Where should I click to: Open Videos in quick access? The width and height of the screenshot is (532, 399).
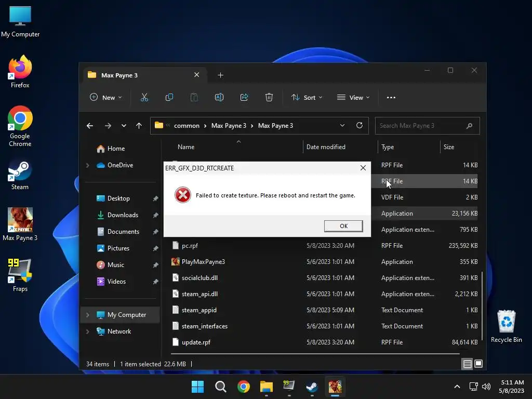click(x=116, y=282)
